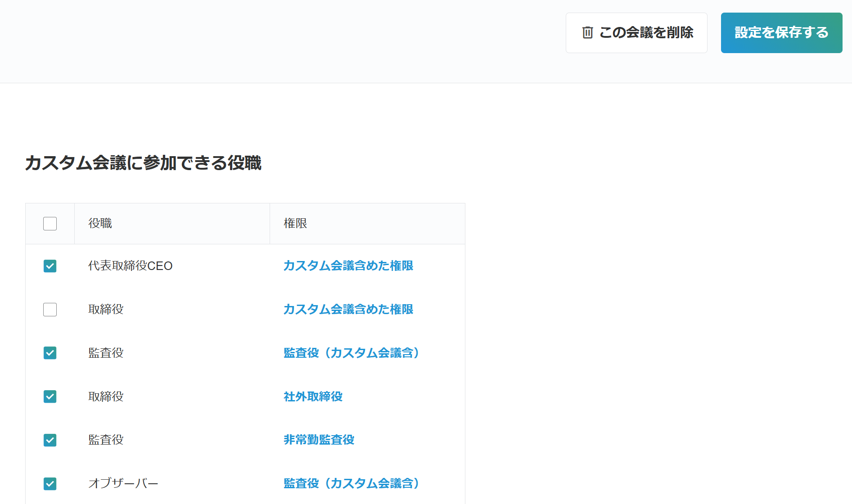
Task: Click この会議を削除 button
Action: (x=636, y=32)
